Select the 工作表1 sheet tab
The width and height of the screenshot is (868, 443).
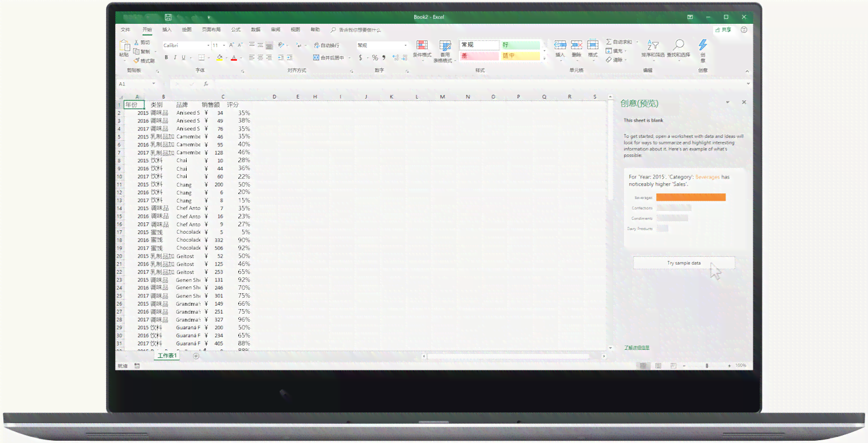[x=167, y=356]
